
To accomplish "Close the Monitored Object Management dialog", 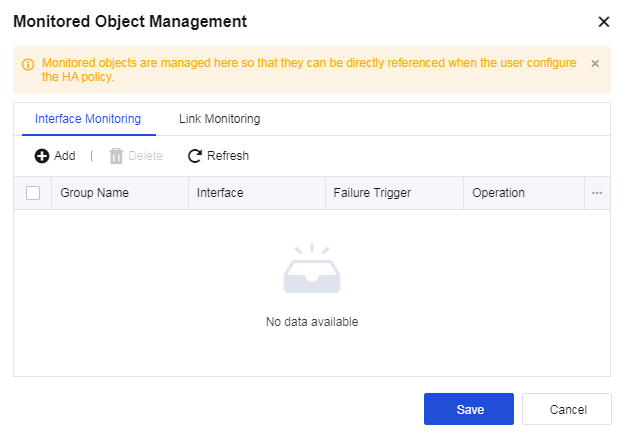I will tap(603, 21).
